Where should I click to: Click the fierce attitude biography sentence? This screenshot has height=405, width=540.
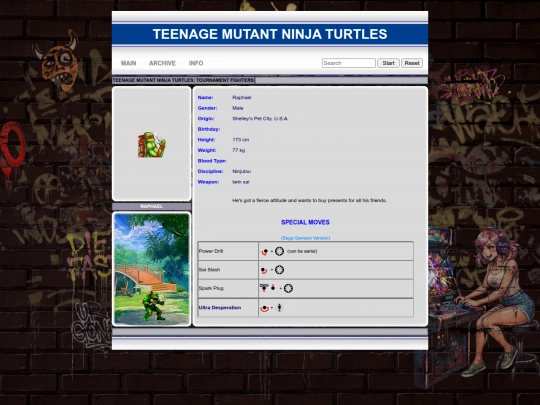tap(310, 200)
